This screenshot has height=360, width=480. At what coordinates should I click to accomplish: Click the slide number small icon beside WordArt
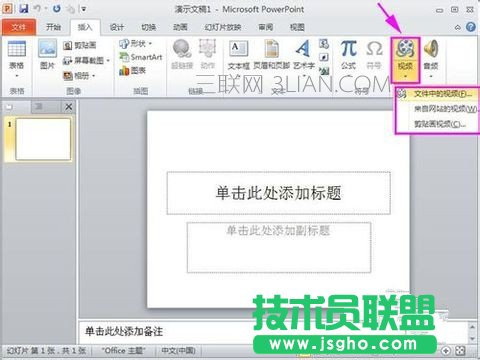[x=324, y=57]
